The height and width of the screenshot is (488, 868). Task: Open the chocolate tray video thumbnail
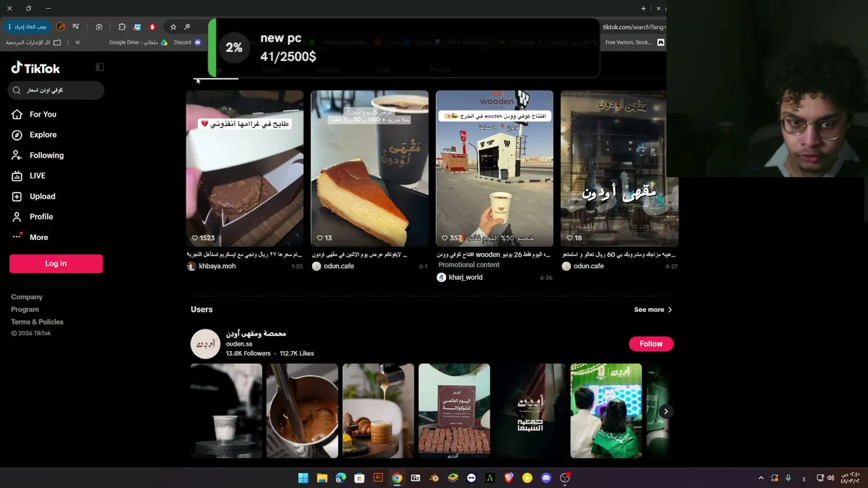point(454,411)
